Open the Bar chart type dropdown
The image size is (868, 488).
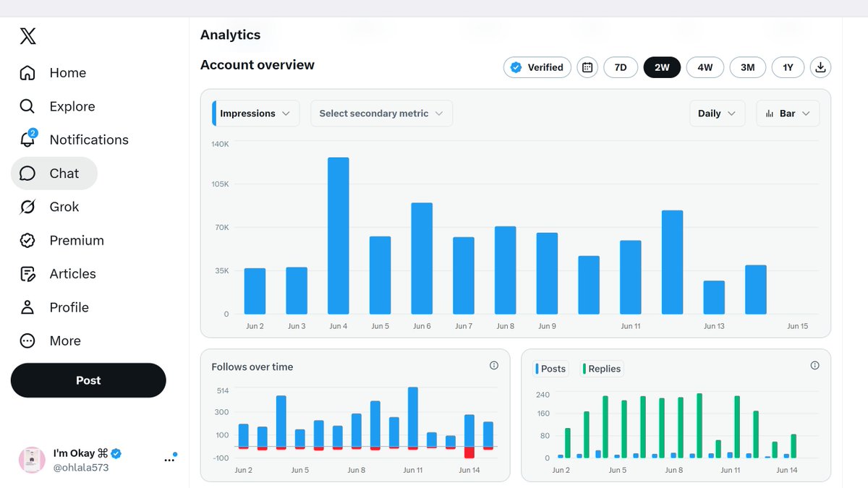point(788,114)
